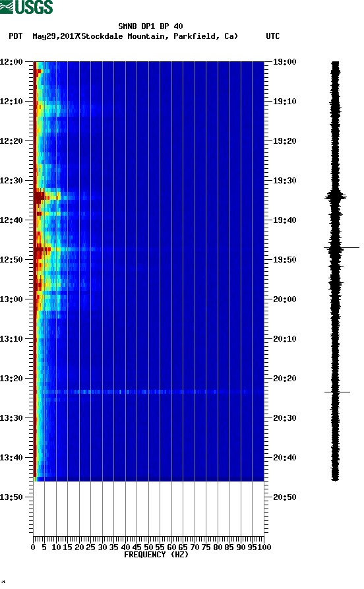Viewport: 364px width, 589px height.
Task: Click the 12:50 PDT time label
Action: (12, 260)
